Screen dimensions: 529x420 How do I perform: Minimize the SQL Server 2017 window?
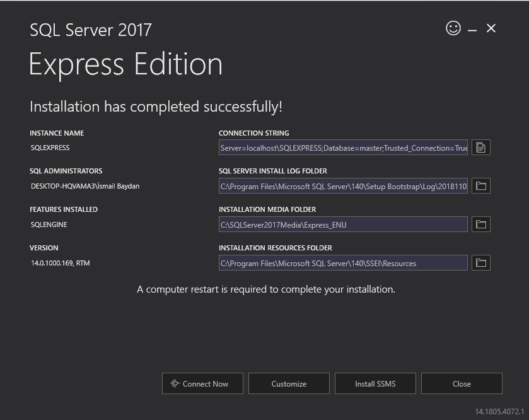click(x=472, y=28)
